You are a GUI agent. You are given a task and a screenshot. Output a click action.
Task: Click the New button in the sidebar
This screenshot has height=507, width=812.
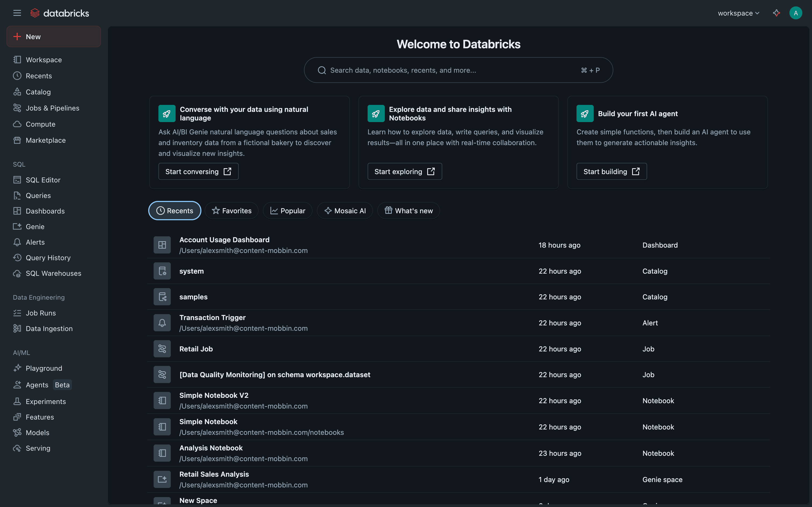pyautogui.click(x=54, y=36)
